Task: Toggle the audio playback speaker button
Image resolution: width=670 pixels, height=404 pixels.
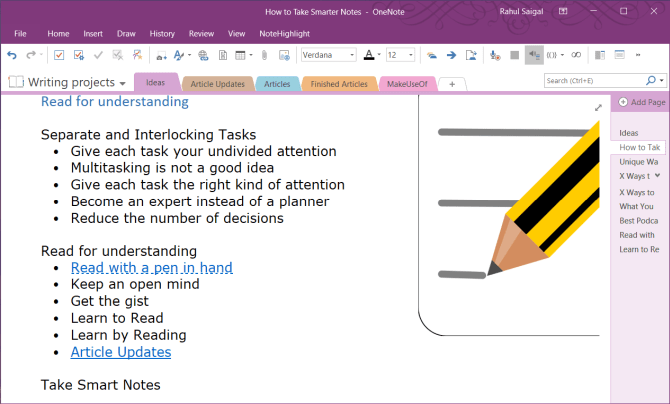Action: (533, 55)
